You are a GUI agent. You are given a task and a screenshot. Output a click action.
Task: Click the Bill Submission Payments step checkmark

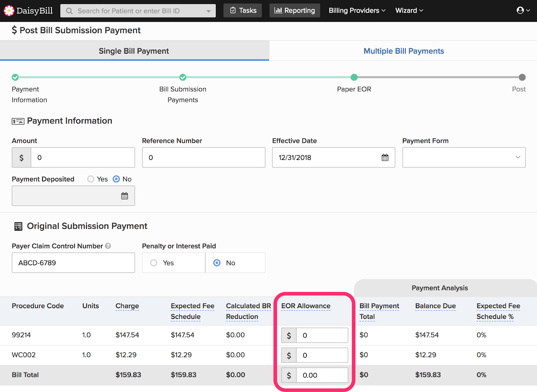click(x=183, y=77)
